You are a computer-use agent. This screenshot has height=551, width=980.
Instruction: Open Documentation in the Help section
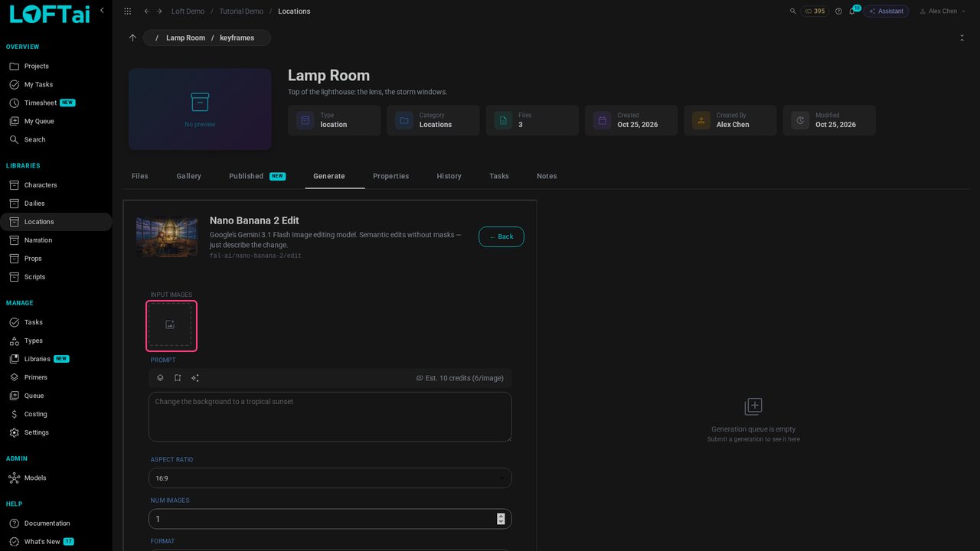click(56, 523)
